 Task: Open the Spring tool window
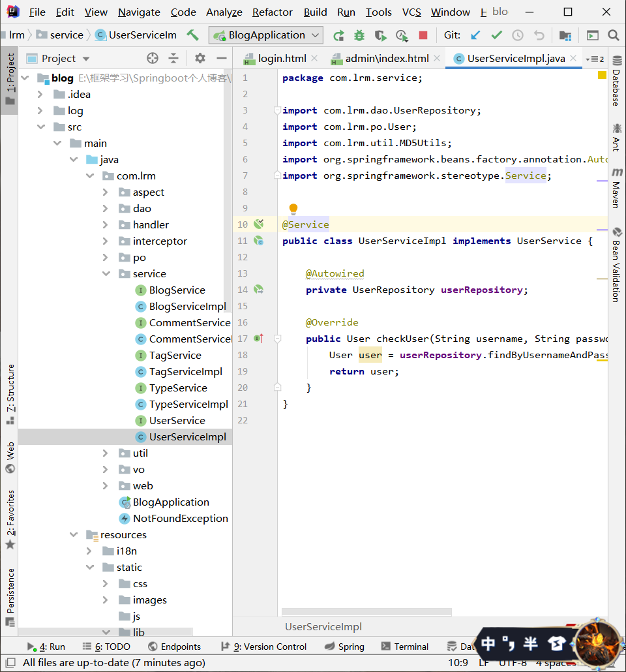344,647
